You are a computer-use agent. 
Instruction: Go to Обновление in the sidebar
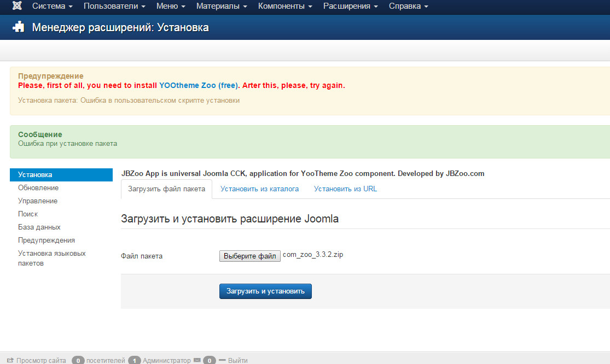tap(38, 187)
